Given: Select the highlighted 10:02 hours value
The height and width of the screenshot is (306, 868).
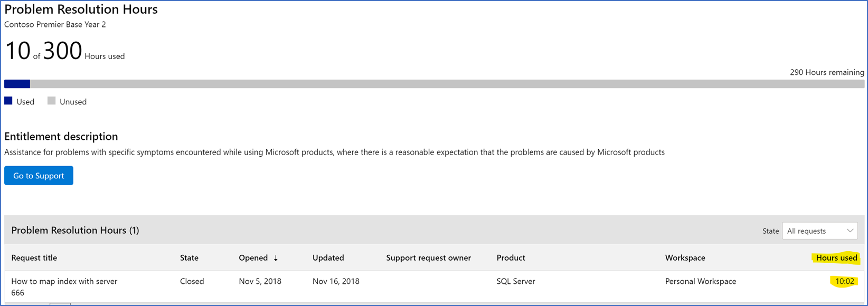Looking at the screenshot, I should click(844, 281).
